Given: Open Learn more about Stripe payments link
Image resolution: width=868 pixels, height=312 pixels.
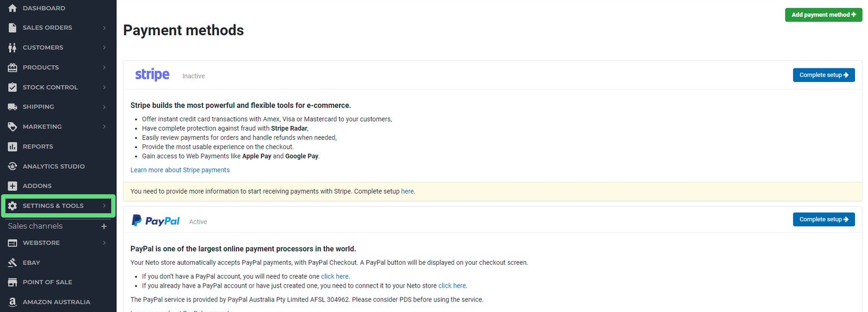Looking at the screenshot, I should click(x=180, y=170).
